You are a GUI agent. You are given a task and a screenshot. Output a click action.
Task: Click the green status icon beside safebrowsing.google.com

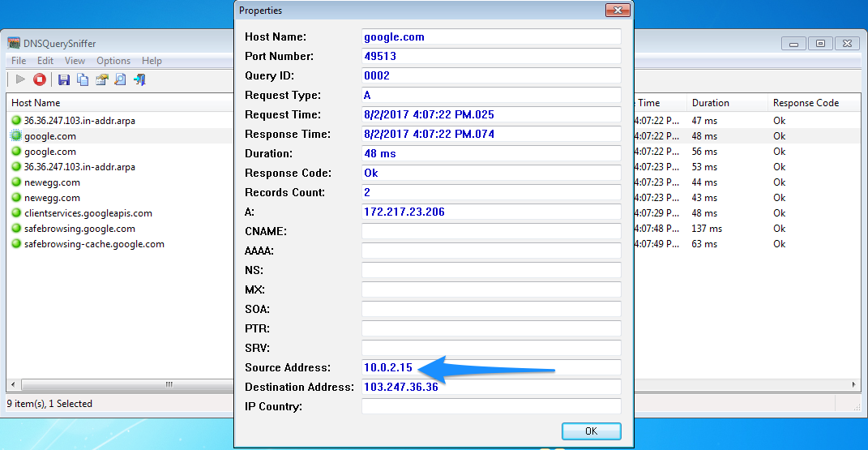point(16,228)
